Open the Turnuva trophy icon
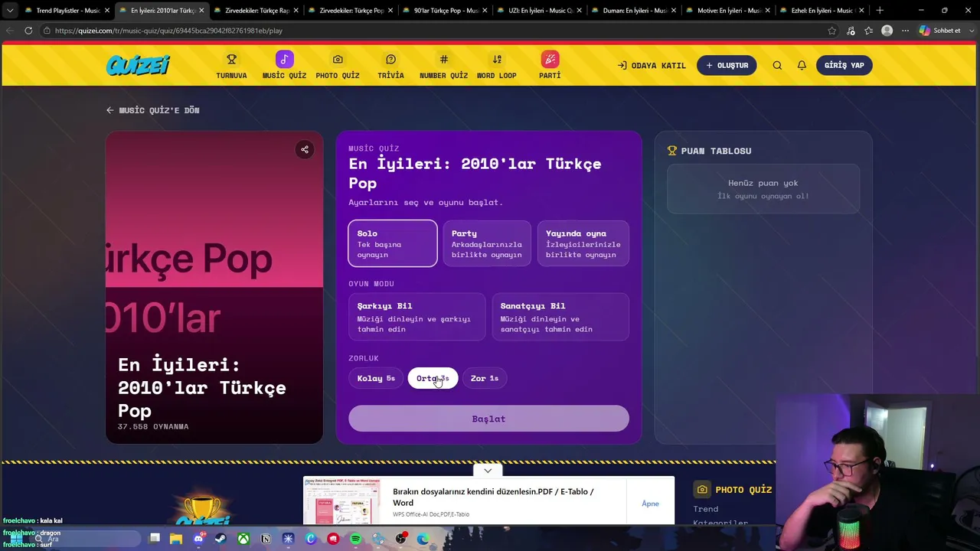 (231, 60)
